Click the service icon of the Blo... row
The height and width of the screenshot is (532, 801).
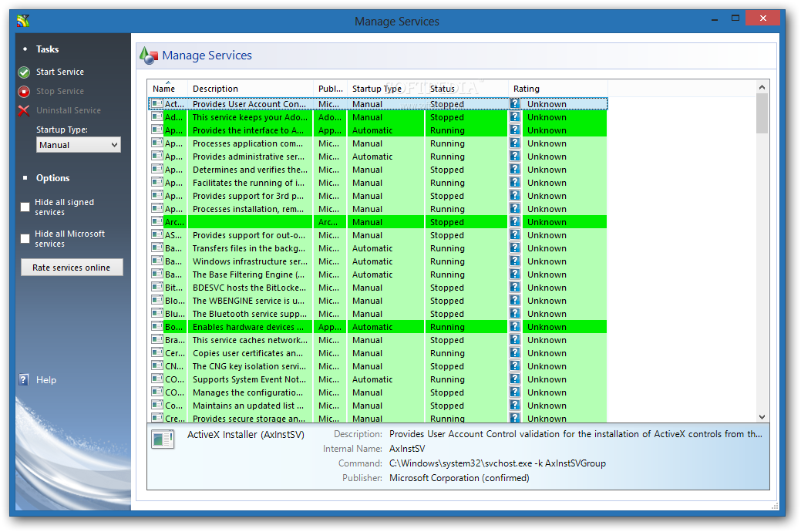click(157, 301)
